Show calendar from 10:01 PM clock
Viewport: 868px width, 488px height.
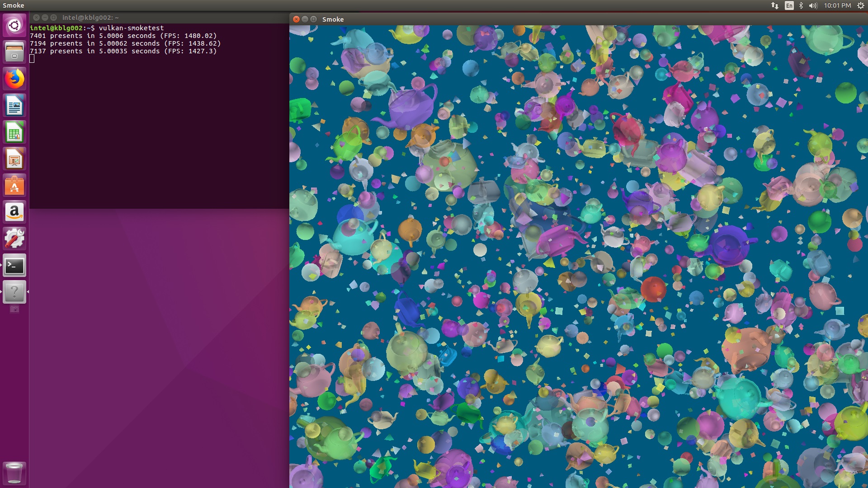(837, 5)
